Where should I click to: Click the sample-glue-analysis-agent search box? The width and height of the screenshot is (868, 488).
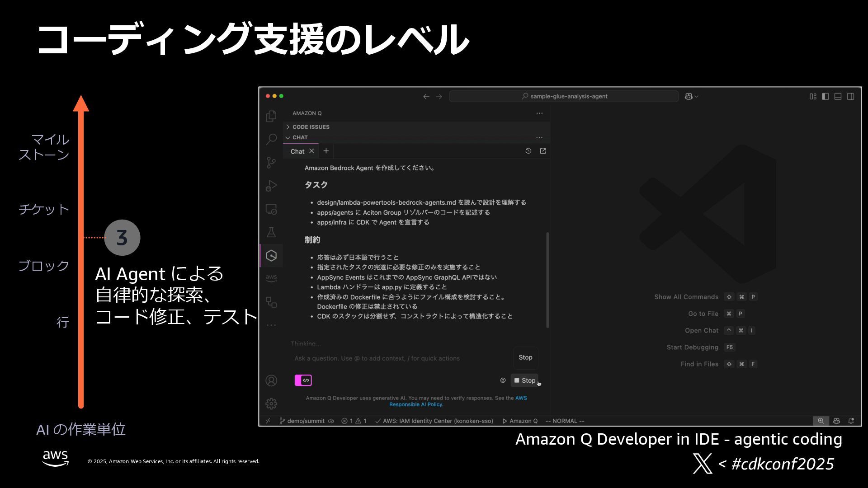coord(564,96)
